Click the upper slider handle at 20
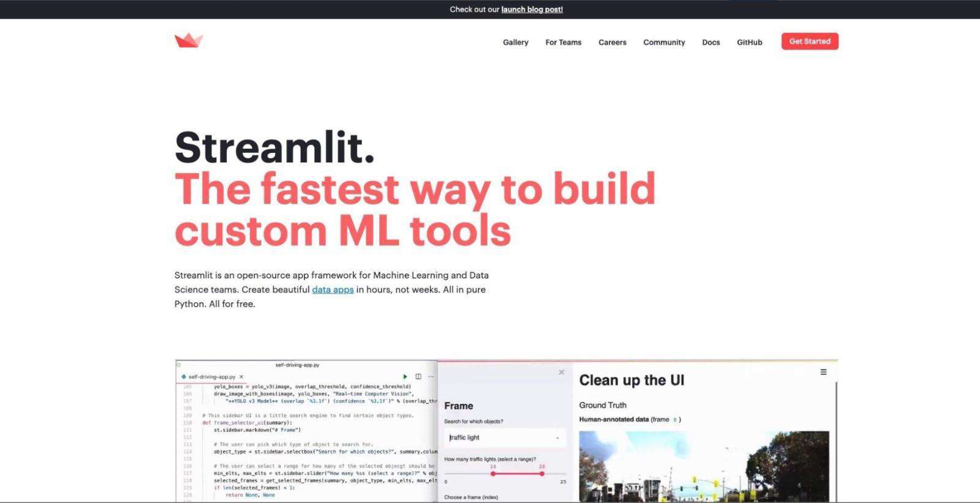The width and height of the screenshot is (980, 503). 542,474
